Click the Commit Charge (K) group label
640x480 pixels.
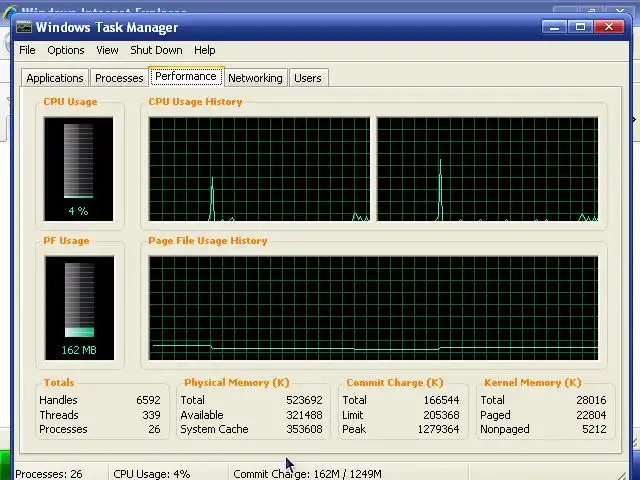395,382
